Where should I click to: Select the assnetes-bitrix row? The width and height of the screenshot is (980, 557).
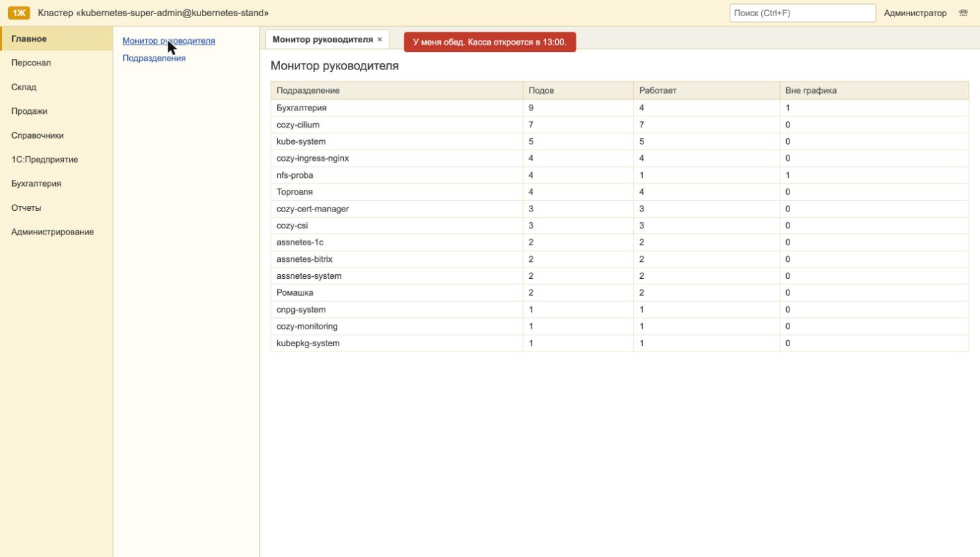tap(620, 259)
